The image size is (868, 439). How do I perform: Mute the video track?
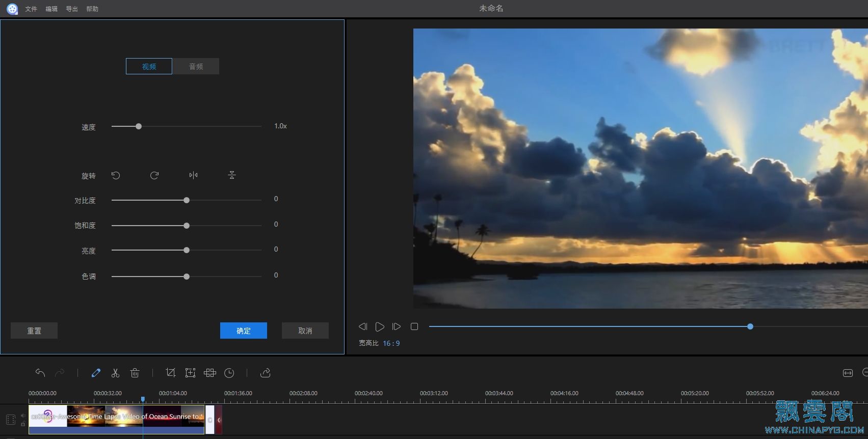23,416
